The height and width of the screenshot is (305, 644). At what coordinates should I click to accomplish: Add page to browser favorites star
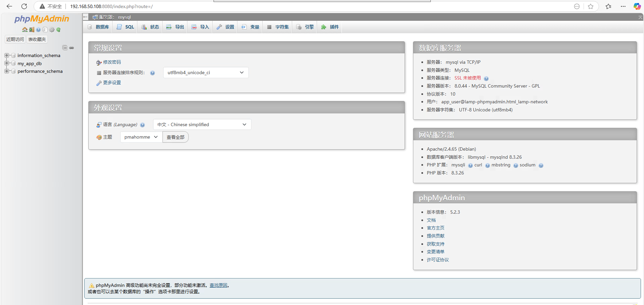click(x=591, y=6)
